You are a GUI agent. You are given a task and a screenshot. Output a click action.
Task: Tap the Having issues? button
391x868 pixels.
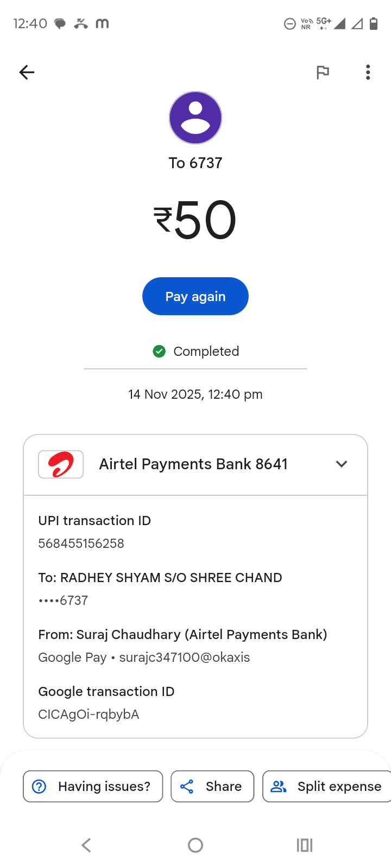pyautogui.click(x=93, y=786)
